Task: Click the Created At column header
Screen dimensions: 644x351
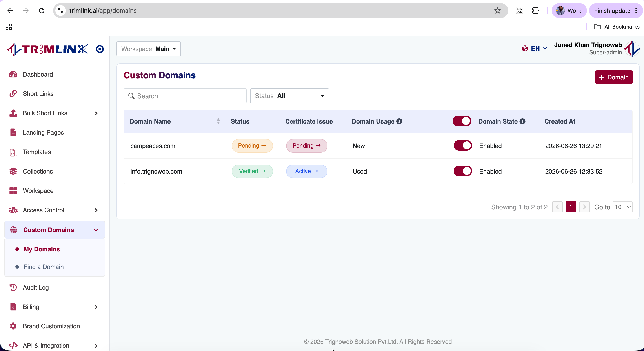Action: click(560, 121)
